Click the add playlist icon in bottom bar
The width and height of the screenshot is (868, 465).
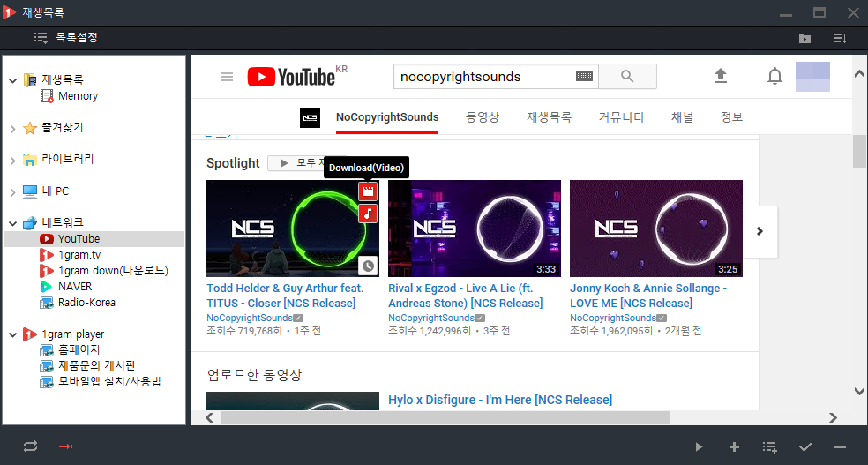769,446
